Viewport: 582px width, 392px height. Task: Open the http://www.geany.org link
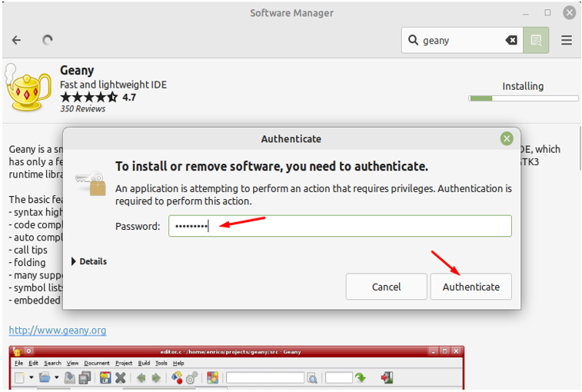coord(58,330)
